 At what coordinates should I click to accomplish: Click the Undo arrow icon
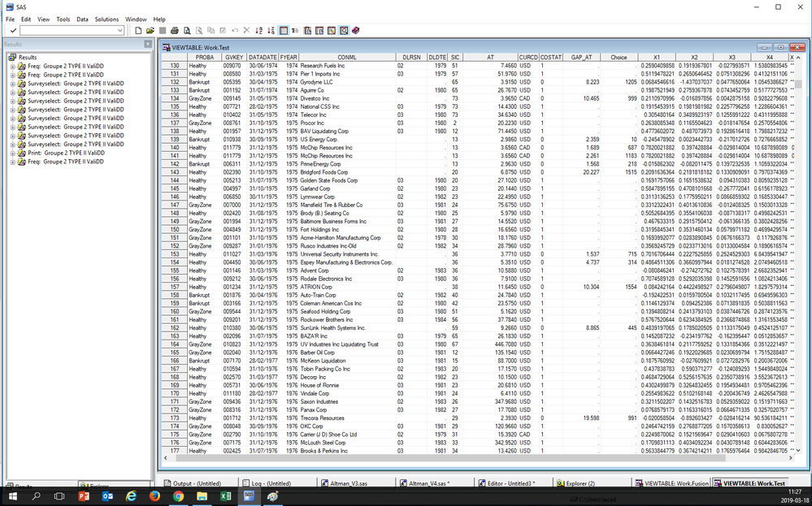coord(235,31)
